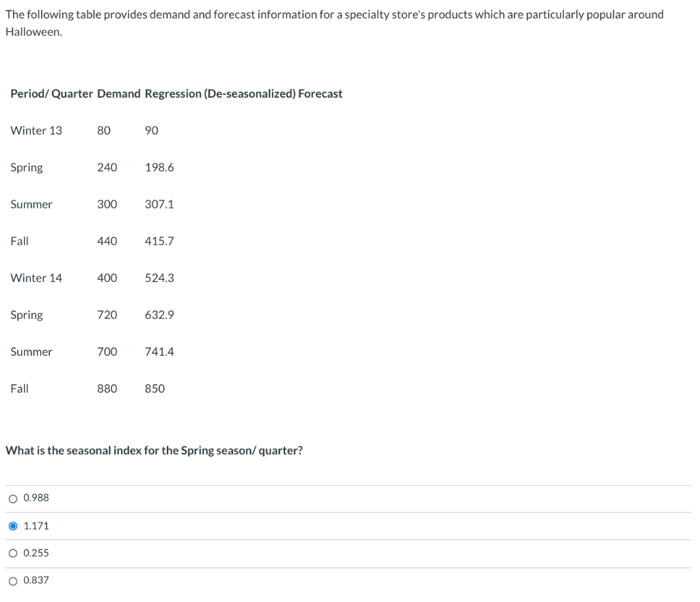
Task: Click the Fall demand value 880
Action: click(107, 389)
